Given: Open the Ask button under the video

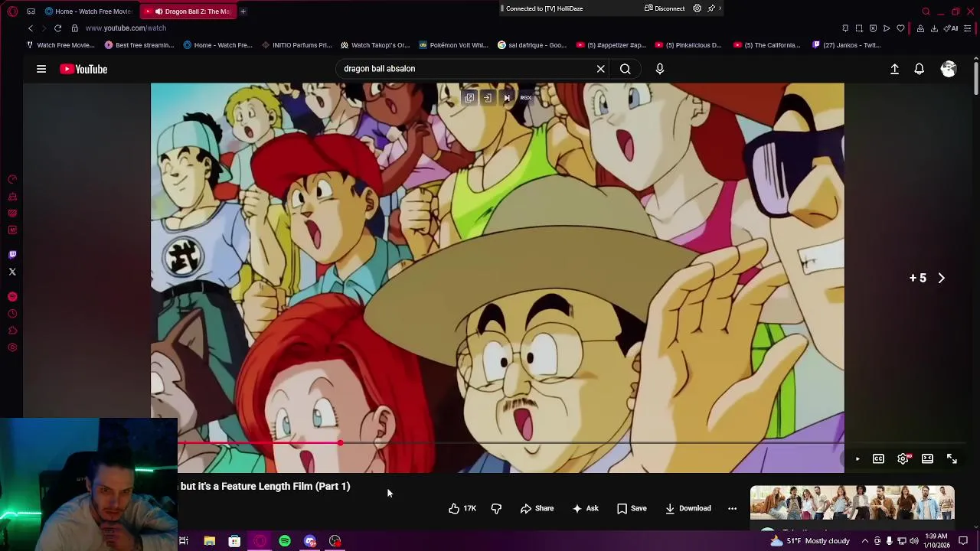Looking at the screenshot, I should pos(585,508).
